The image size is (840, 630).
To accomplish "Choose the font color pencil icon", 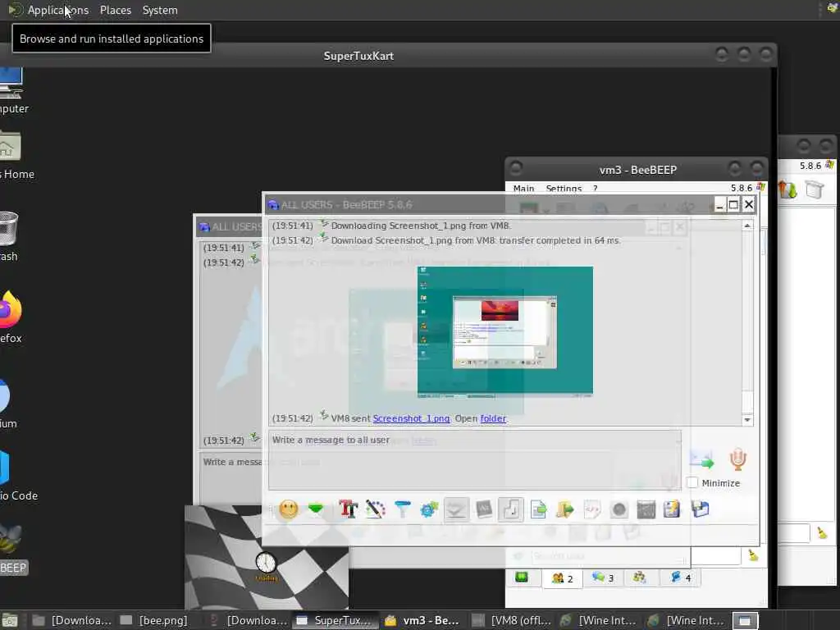I will (x=376, y=509).
